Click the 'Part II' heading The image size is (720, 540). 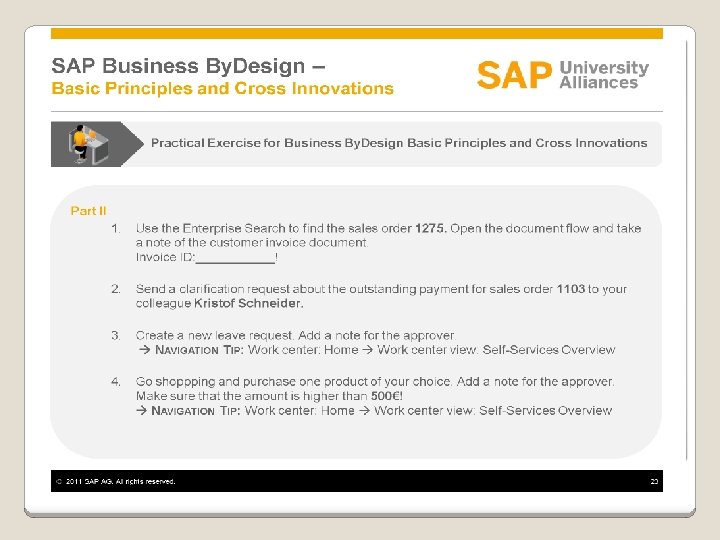pyautogui.click(x=88, y=211)
